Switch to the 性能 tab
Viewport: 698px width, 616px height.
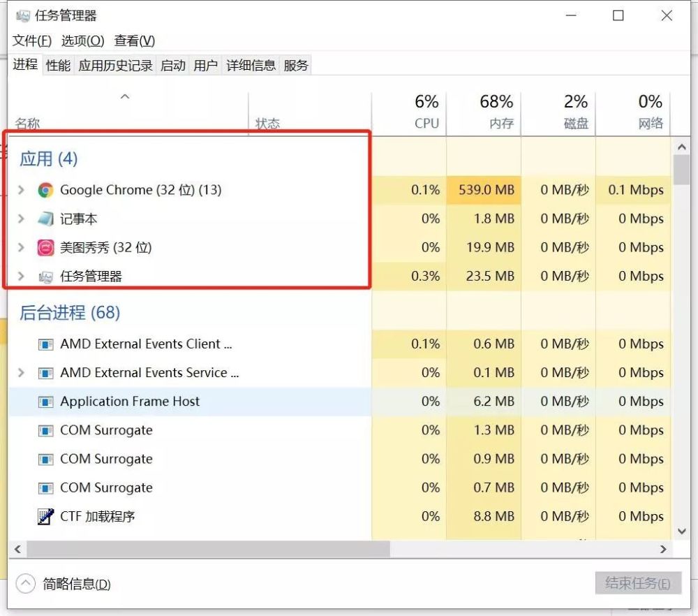[59, 66]
